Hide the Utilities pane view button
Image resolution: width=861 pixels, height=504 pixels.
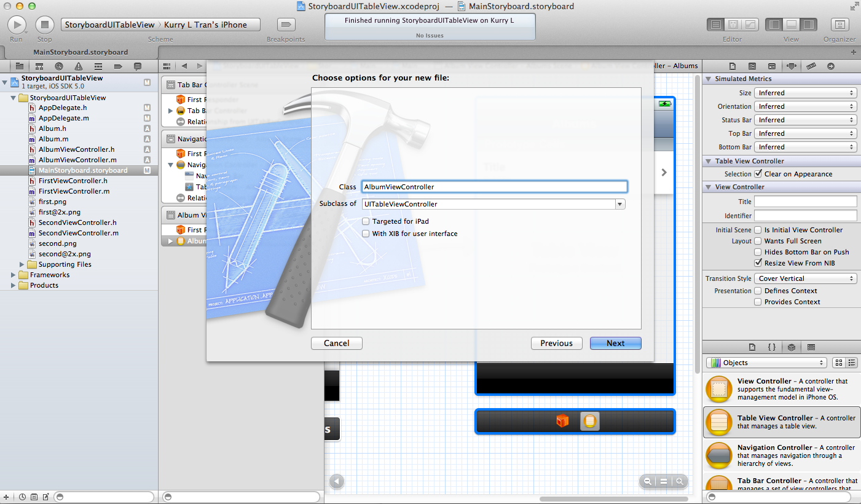(809, 25)
